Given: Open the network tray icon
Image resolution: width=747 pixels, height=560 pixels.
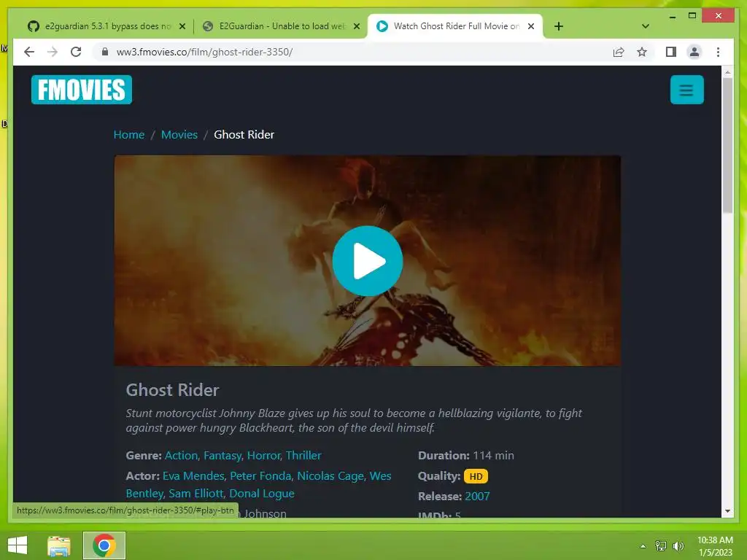Looking at the screenshot, I should coord(661,546).
